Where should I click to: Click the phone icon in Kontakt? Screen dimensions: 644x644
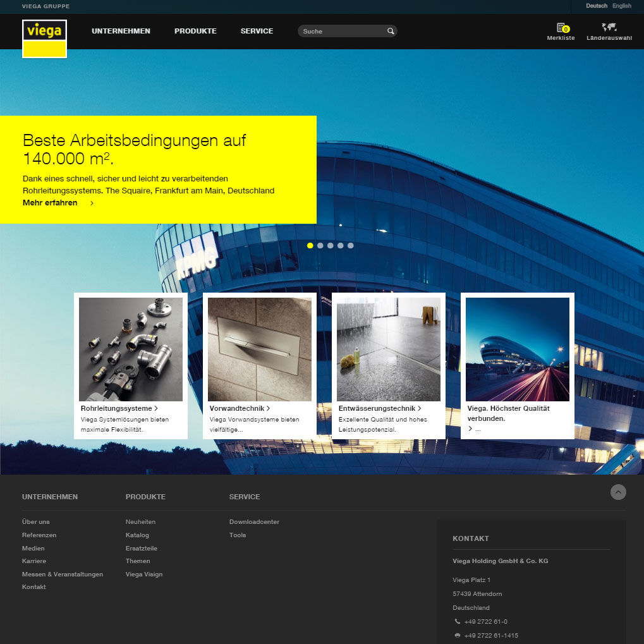(x=457, y=621)
